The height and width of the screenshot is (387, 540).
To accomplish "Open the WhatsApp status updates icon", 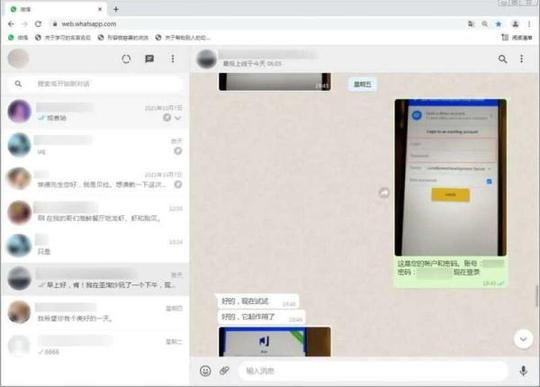I will coord(126,59).
